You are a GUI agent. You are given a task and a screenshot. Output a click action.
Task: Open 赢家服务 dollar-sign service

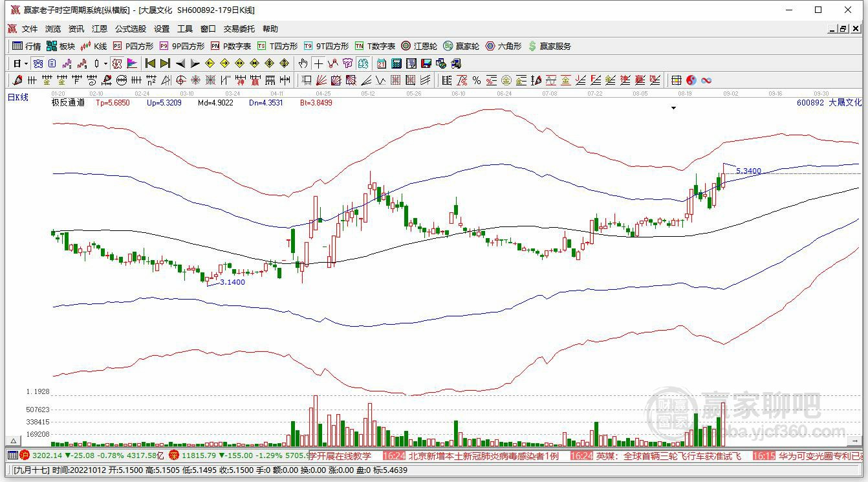click(550, 46)
